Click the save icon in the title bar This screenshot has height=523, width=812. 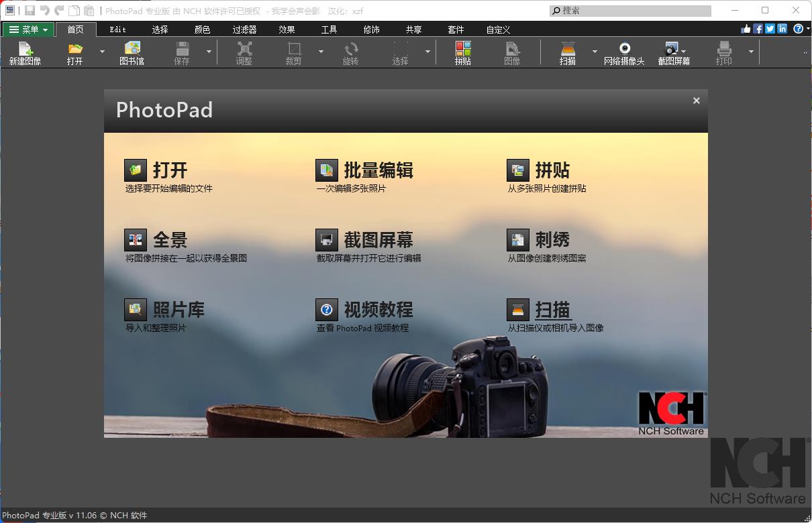tap(30, 11)
